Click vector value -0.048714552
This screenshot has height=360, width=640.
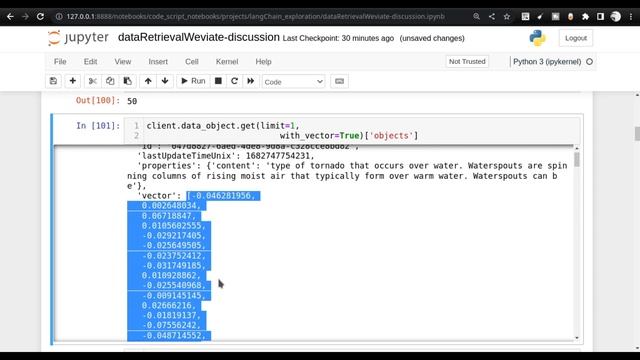[174, 336]
